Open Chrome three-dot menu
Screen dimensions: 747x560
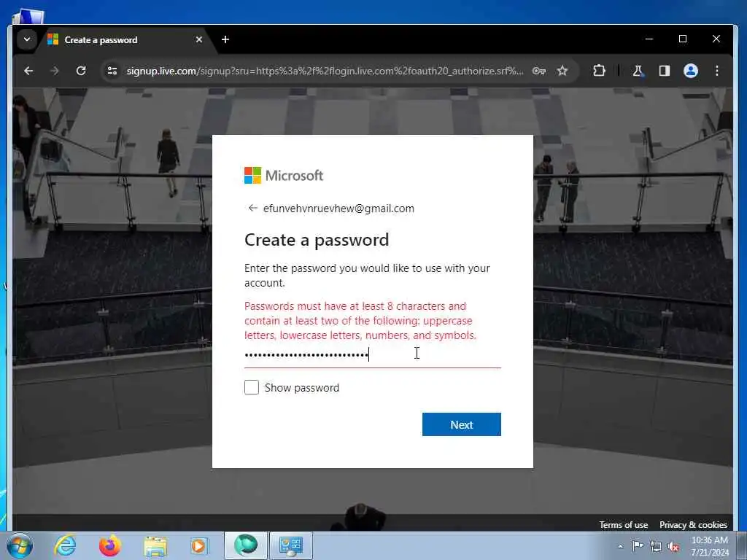point(717,71)
